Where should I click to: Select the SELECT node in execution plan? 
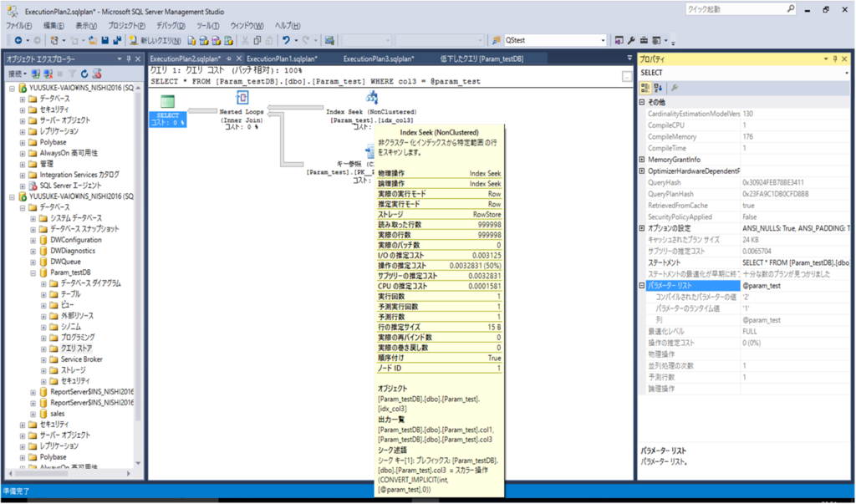[x=167, y=111]
